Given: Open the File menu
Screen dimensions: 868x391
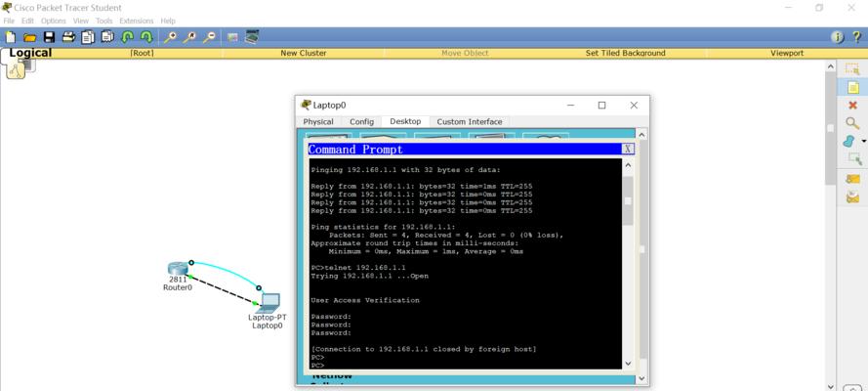Looking at the screenshot, I should coord(10,22).
